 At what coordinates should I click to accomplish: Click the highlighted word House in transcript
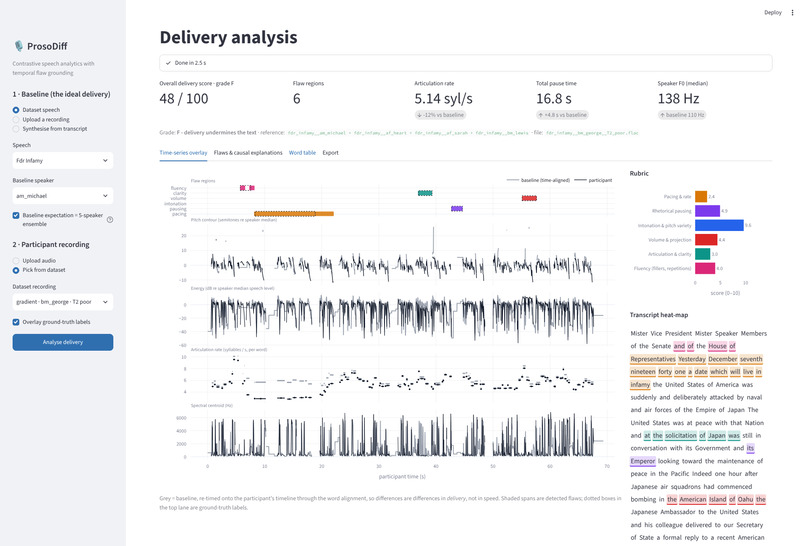point(717,346)
